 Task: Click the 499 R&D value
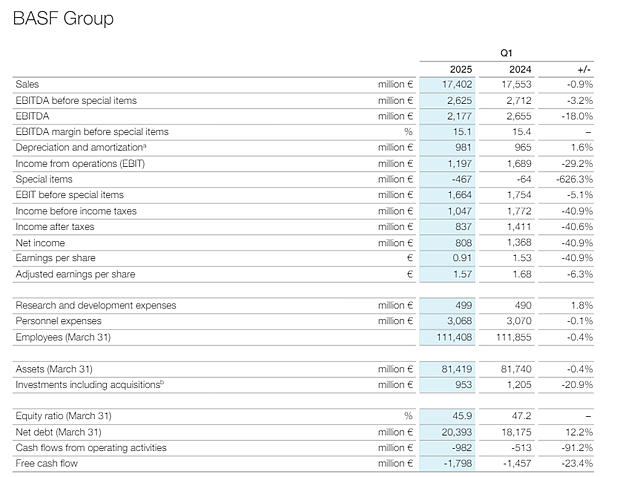[x=464, y=305]
